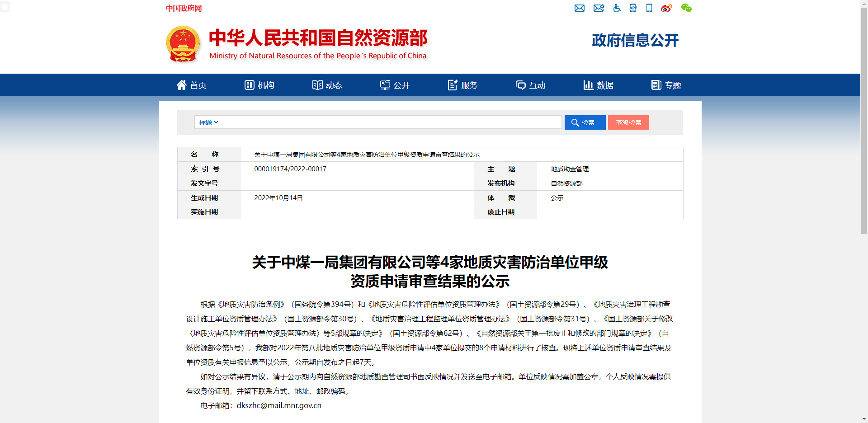Click the mail subscription icon with gear
Screen dimensions: 868x423
tap(599, 8)
